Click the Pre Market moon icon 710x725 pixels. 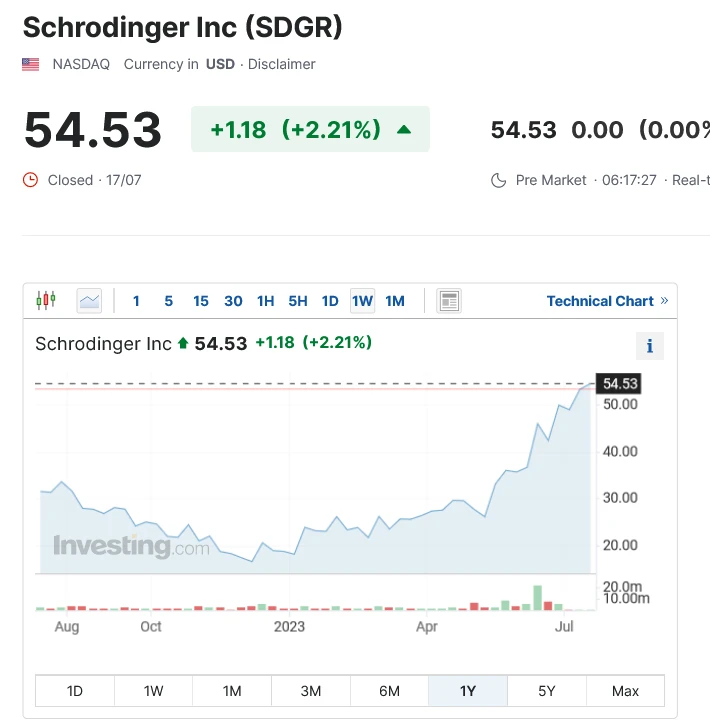tap(498, 180)
